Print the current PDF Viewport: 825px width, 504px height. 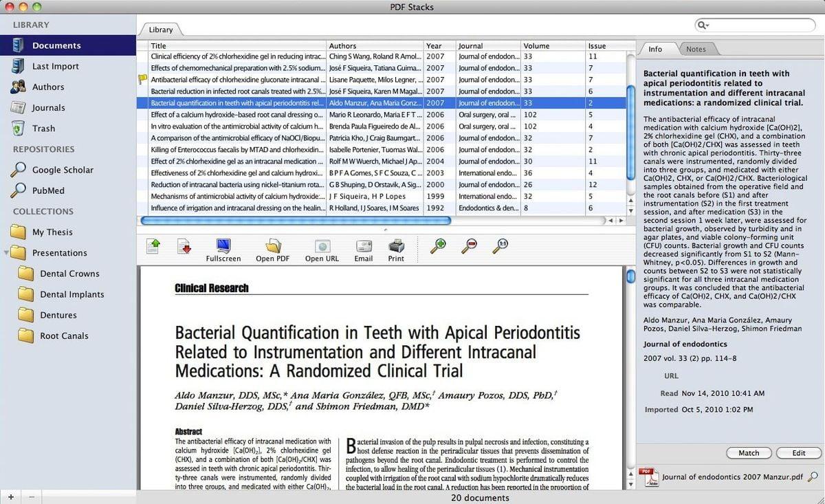coord(396,250)
